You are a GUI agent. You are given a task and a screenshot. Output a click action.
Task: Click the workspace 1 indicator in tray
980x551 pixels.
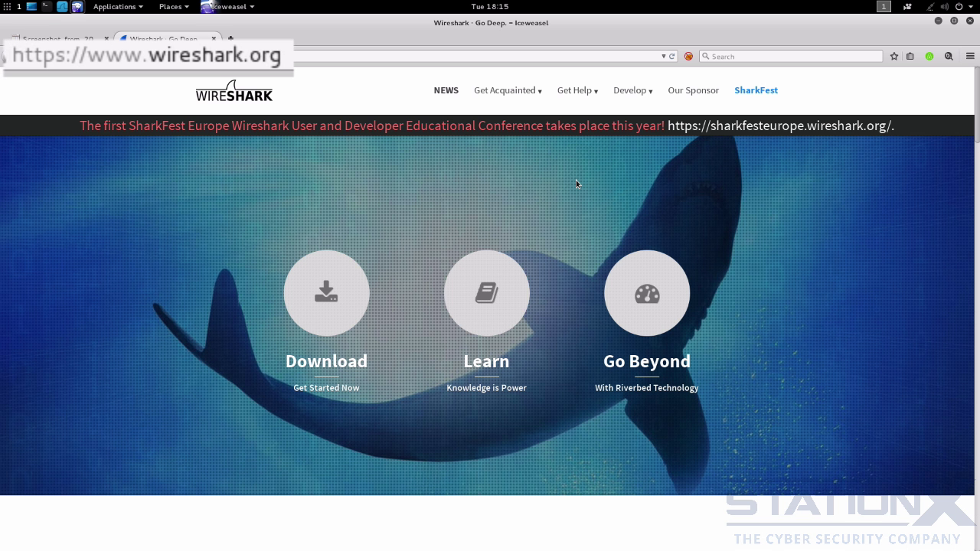pos(884,6)
